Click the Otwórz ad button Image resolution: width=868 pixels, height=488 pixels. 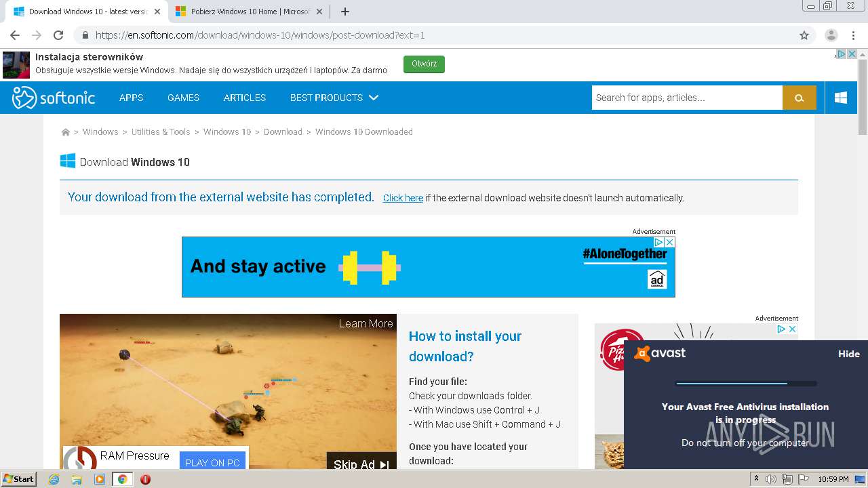(x=424, y=64)
